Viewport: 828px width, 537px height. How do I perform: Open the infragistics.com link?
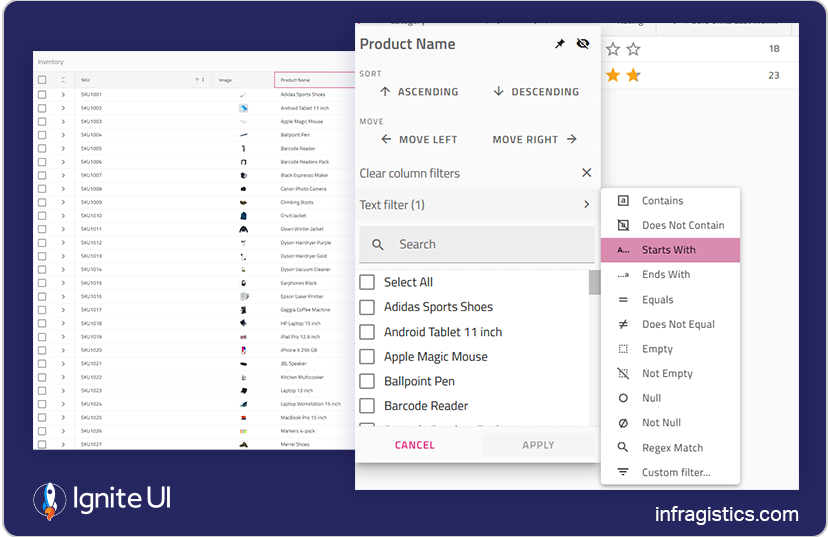[727, 514]
